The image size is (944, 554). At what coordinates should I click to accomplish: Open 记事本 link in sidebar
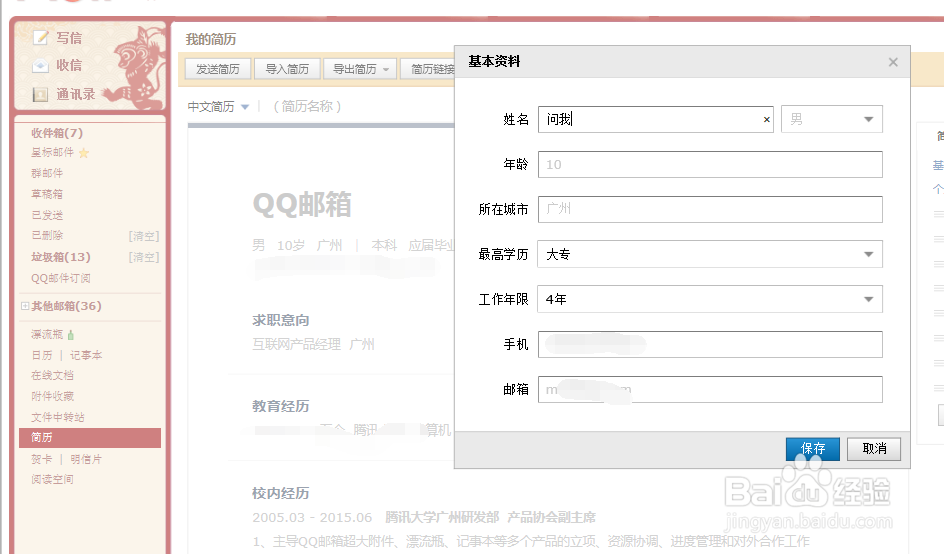86,355
